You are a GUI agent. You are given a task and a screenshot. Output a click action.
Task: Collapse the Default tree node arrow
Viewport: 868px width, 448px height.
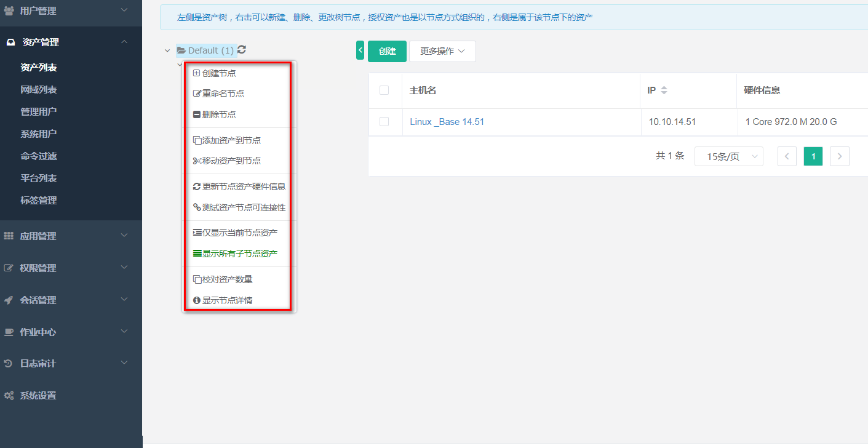point(167,51)
